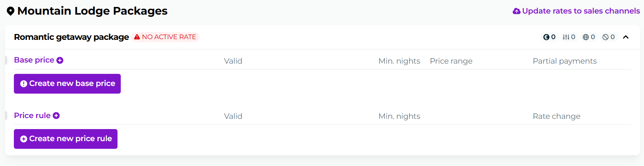Click the plus icon beside Price rule
Image resolution: width=644 pixels, height=166 pixels.
point(56,116)
